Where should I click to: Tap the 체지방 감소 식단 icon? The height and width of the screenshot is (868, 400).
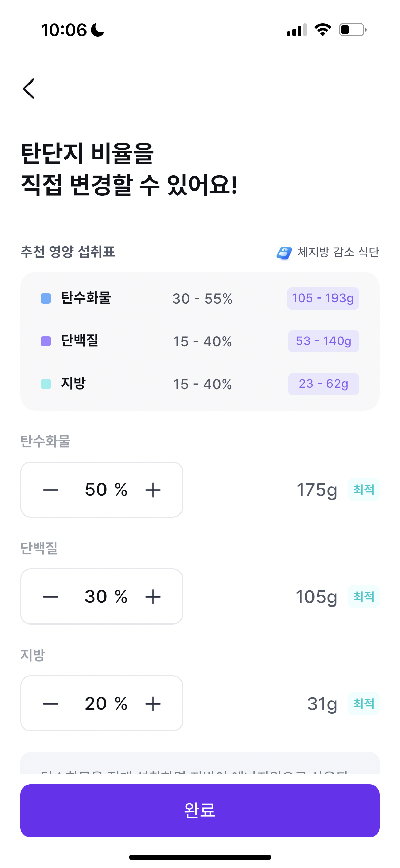[284, 253]
